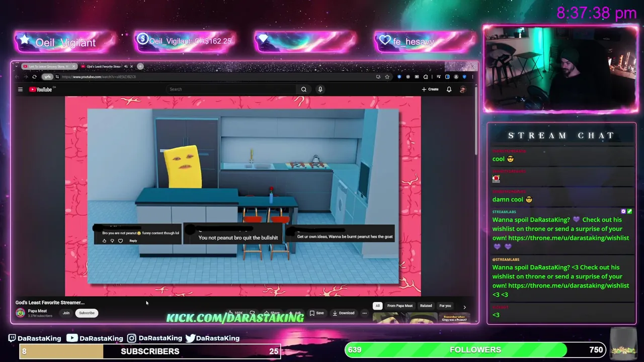Open the tab search dropdown arrow
This screenshot has height=362, width=644.
(17, 66)
